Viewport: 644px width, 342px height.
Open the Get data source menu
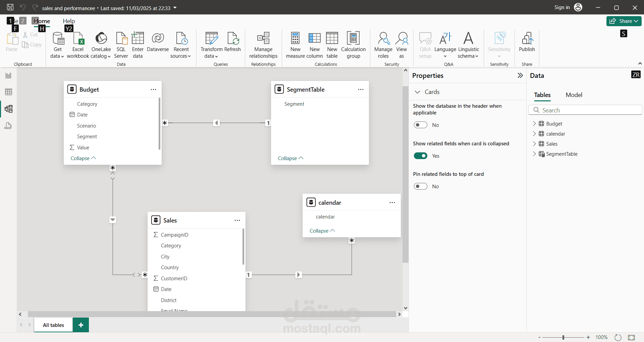pos(57,45)
